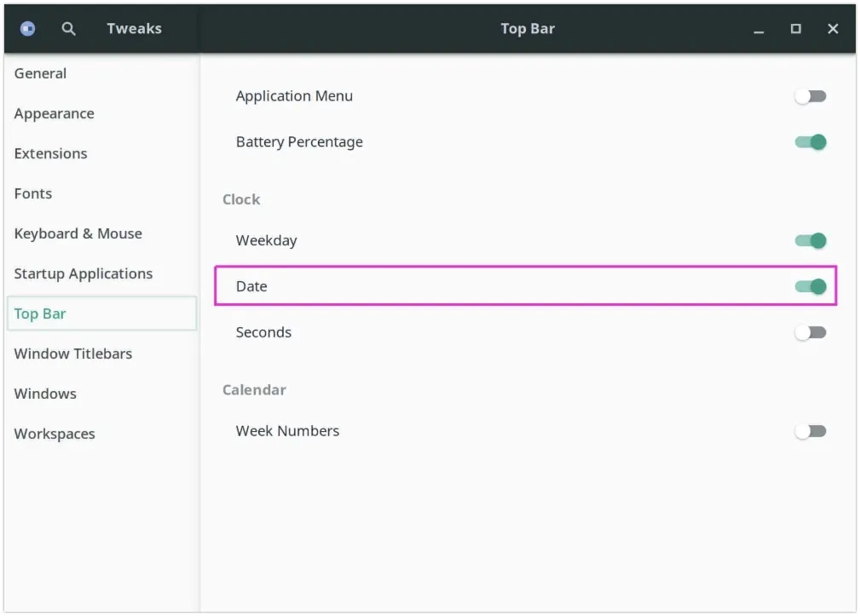This screenshot has height=616, width=860.
Task: Switch off the Date toggle
Action: [x=810, y=287]
